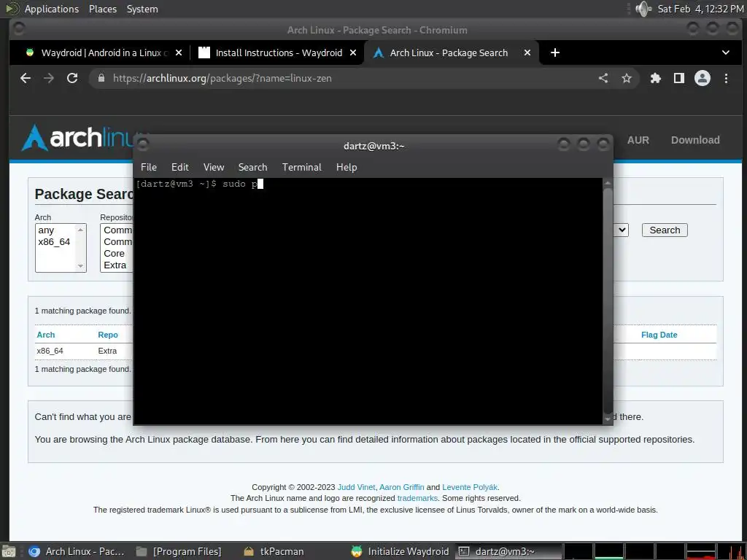Open dropdown beside the Search button
Screen dimensions: 747x560
click(x=621, y=230)
